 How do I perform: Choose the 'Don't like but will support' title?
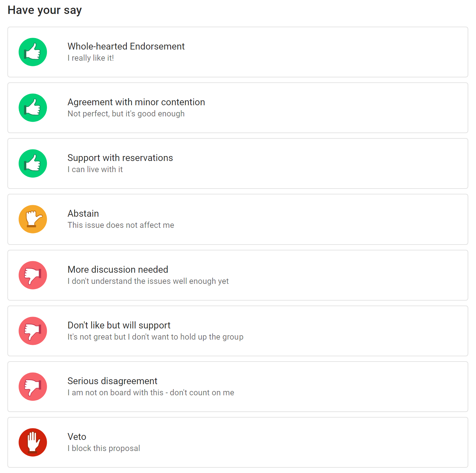(x=119, y=325)
